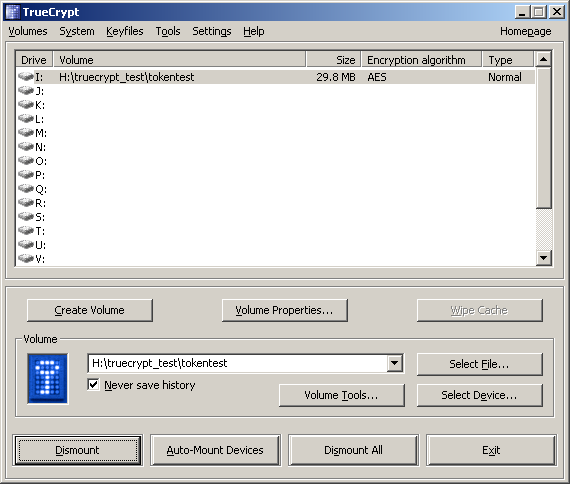This screenshot has height=484, width=570.
Task: Click the blue TrueCrypt volume logo
Action: [48, 379]
